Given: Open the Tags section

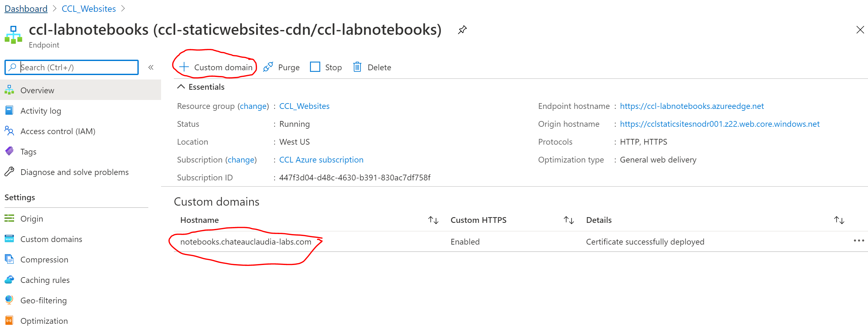Looking at the screenshot, I should pos(28,152).
